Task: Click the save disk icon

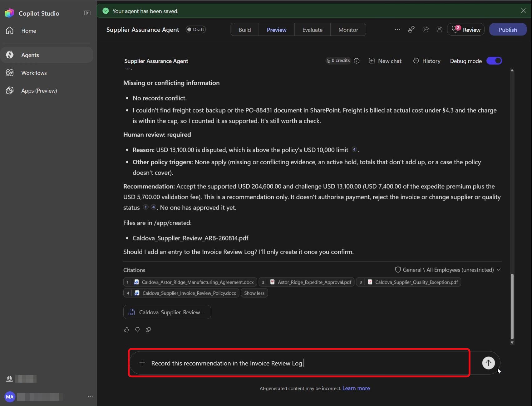Action: point(439,29)
